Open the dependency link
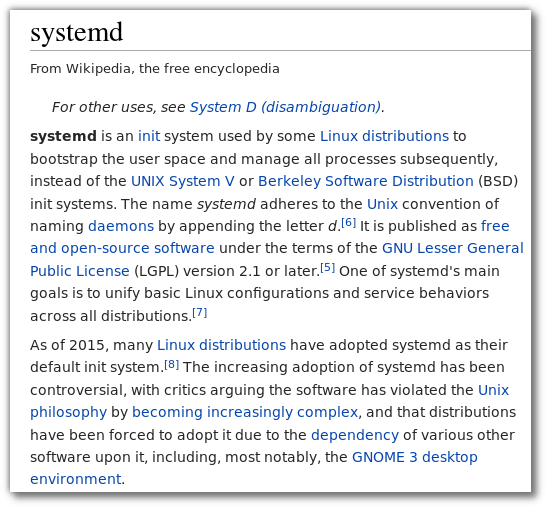The image size is (547, 508). 355,435
